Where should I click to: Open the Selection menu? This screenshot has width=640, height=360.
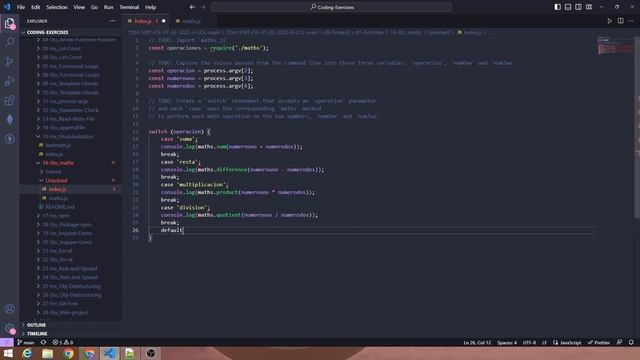pyautogui.click(x=57, y=7)
